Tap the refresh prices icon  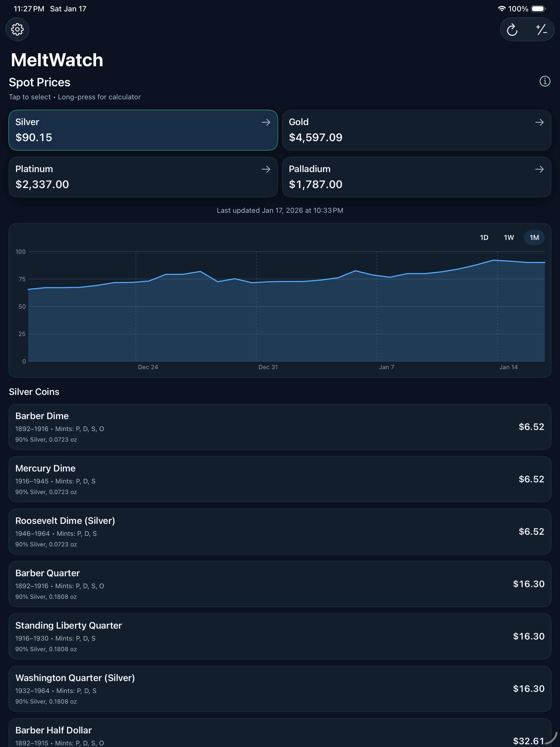coord(512,30)
